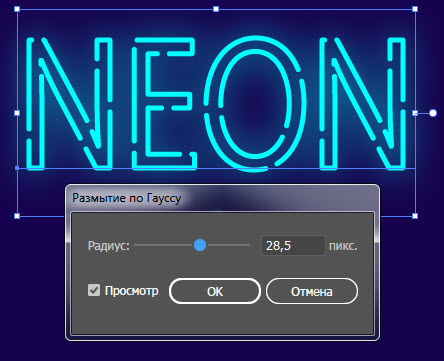
Task: Select the middle-right bounding box handle
Action: (415, 113)
